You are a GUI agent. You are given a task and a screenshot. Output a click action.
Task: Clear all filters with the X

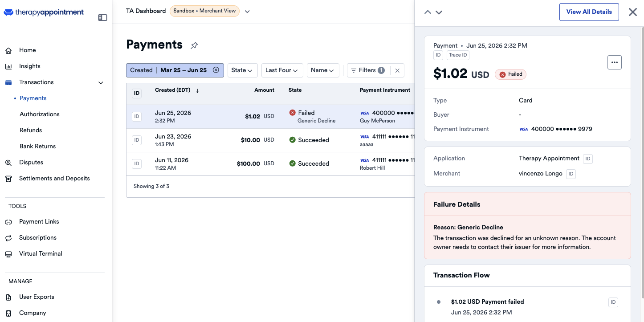tap(397, 70)
